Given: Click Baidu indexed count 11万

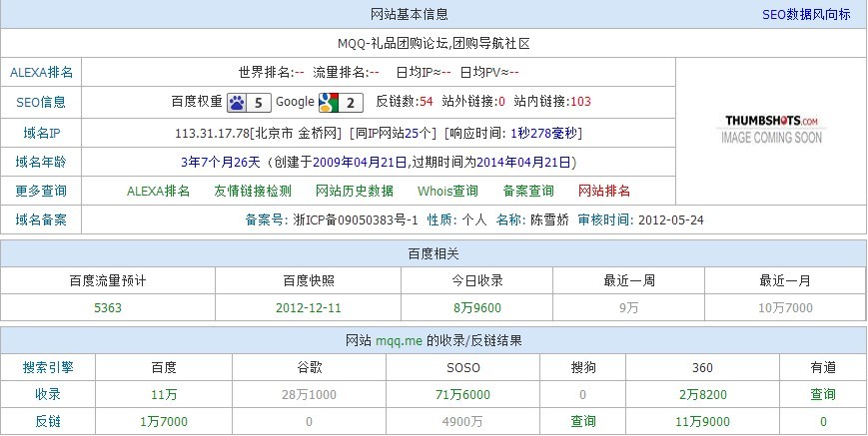Looking at the screenshot, I should (x=164, y=394).
